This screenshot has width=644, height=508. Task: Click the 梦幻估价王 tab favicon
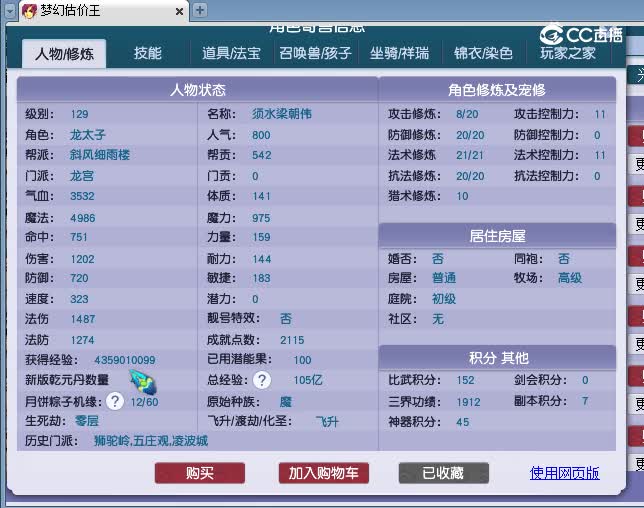point(29,11)
